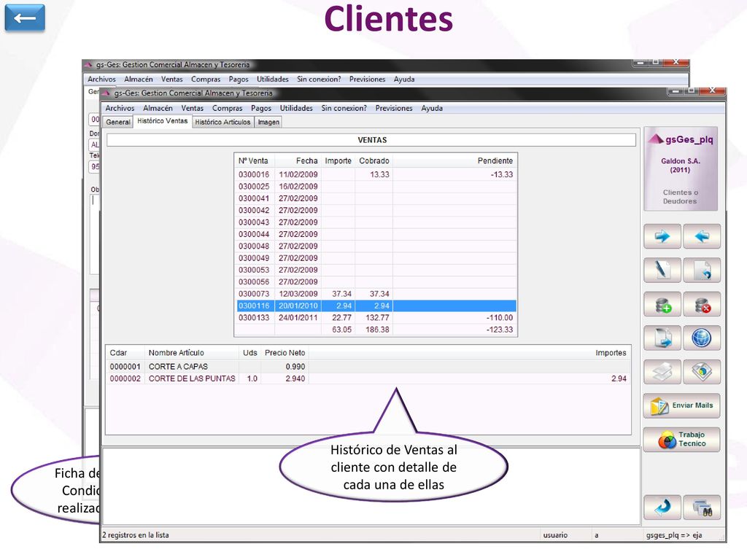Click the stacked sheets icon
The image size is (747, 560).
click(662, 372)
